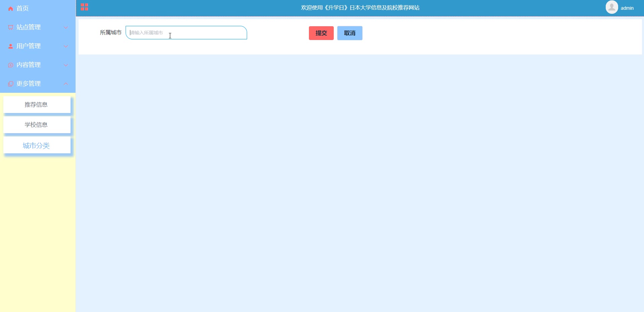Viewport: 644px width, 312px height.
Task: Select the 城市分类 submenu item
Action: pos(37,145)
